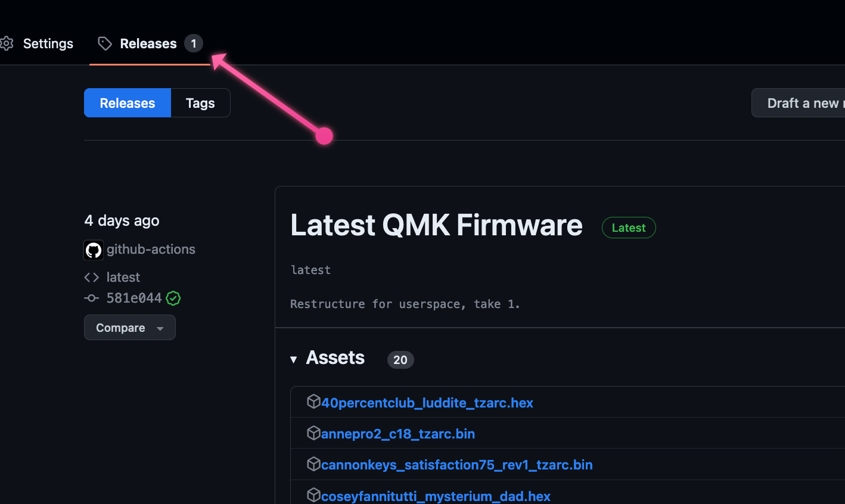Click the Releases tag icon
The width and height of the screenshot is (845, 504).
click(105, 43)
